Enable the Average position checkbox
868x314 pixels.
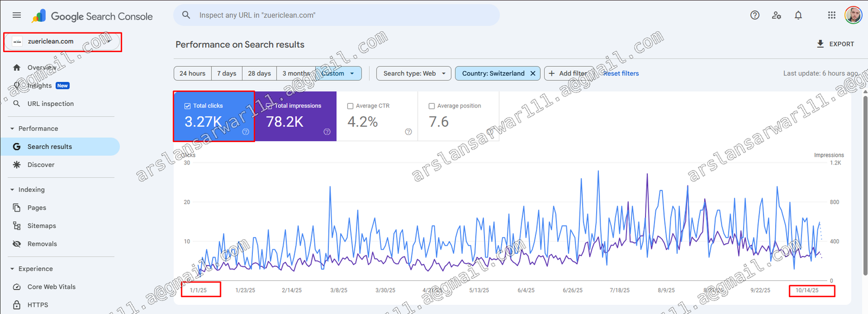point(432,106)
